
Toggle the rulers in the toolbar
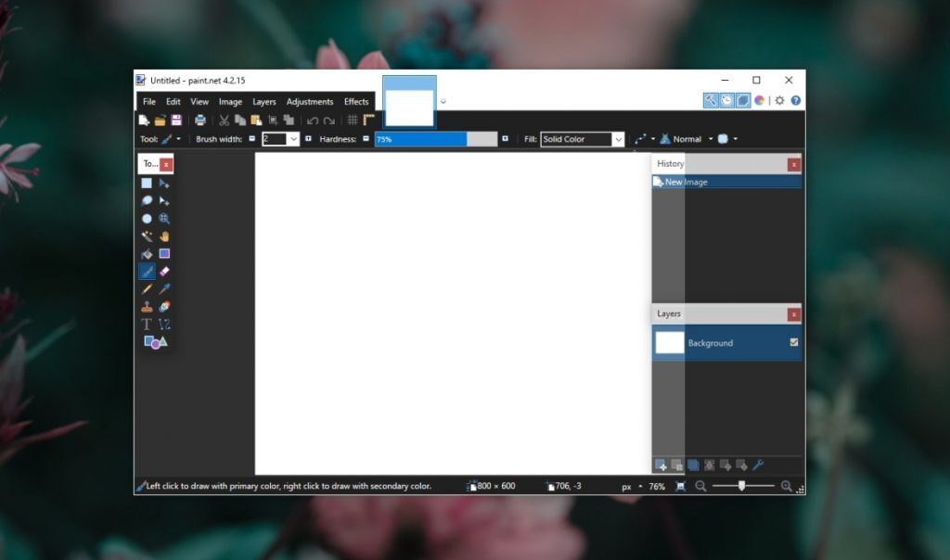pyautogui.click(x=367, y=121)
